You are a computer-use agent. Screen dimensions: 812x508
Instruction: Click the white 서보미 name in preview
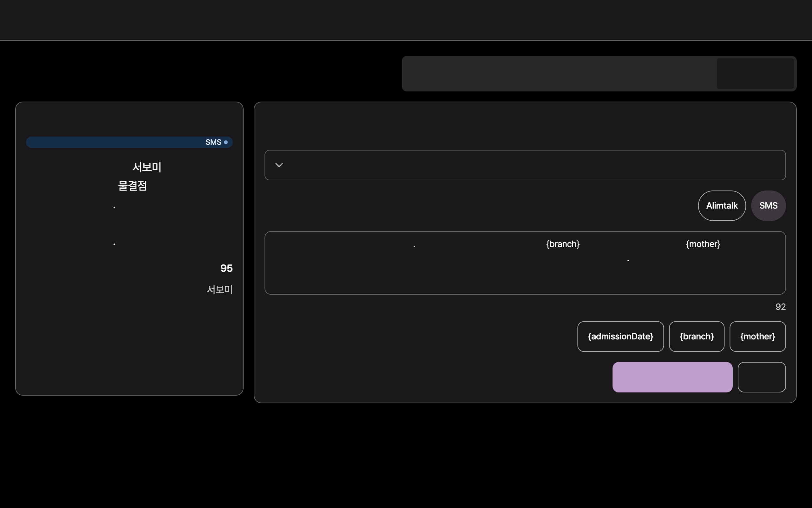click(147, 167)
